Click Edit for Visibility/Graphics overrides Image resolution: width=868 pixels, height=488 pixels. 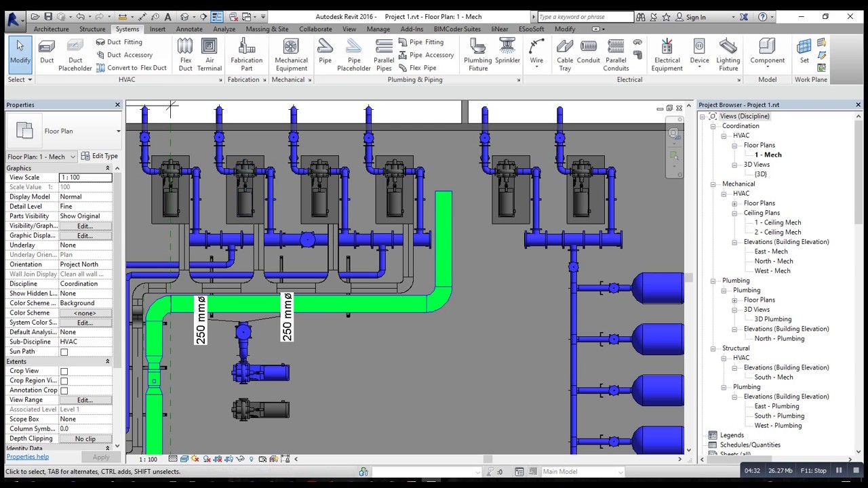85,226
